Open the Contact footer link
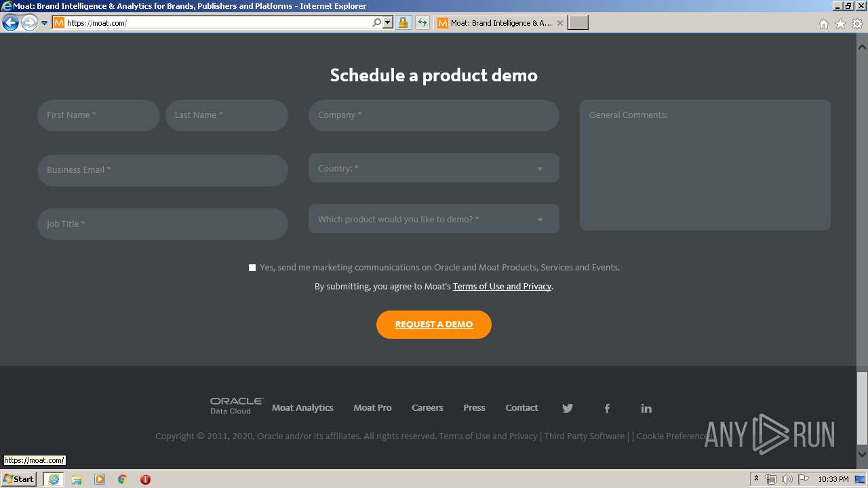The image size is (868, 488). 521,407
